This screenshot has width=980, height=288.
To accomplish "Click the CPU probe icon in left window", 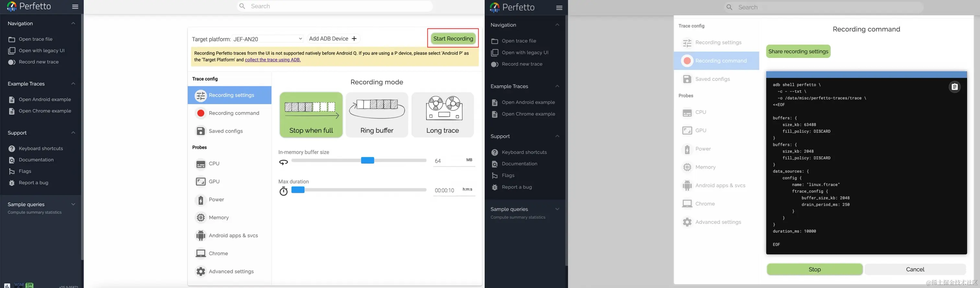I will click(201, 164).
